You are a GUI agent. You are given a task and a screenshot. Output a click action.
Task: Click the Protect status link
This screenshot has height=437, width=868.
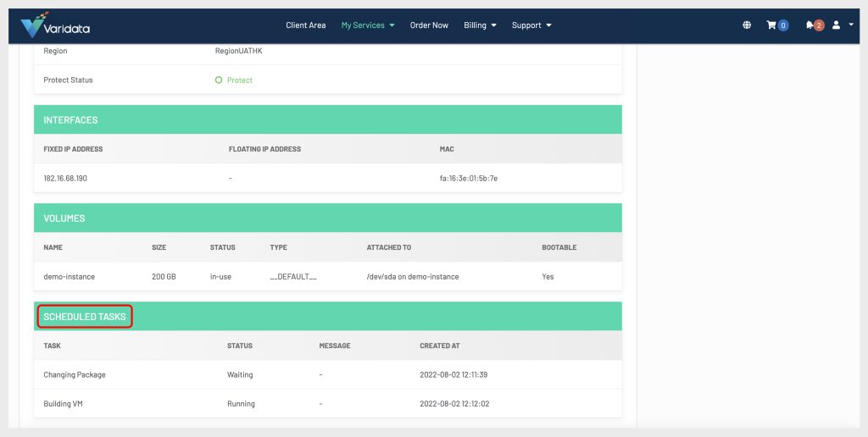239,80
